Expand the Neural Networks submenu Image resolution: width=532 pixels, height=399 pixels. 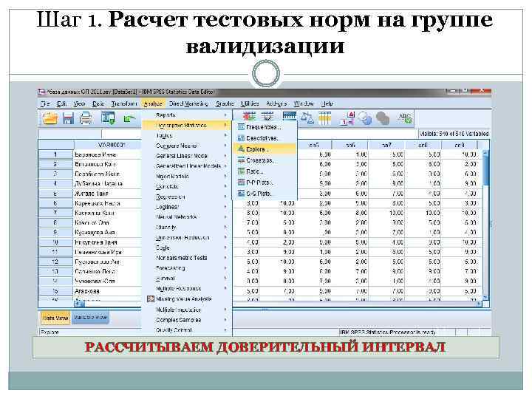(187, 217)
